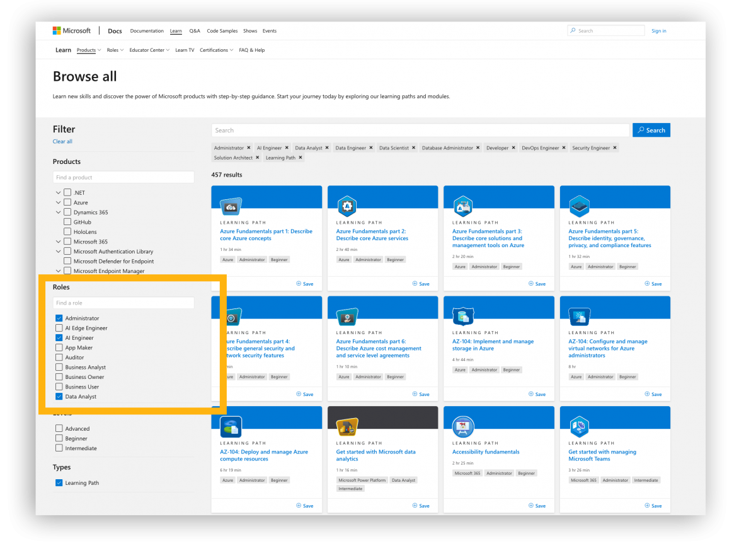Expand the Dynamics 365 product group

coord(59,212)
